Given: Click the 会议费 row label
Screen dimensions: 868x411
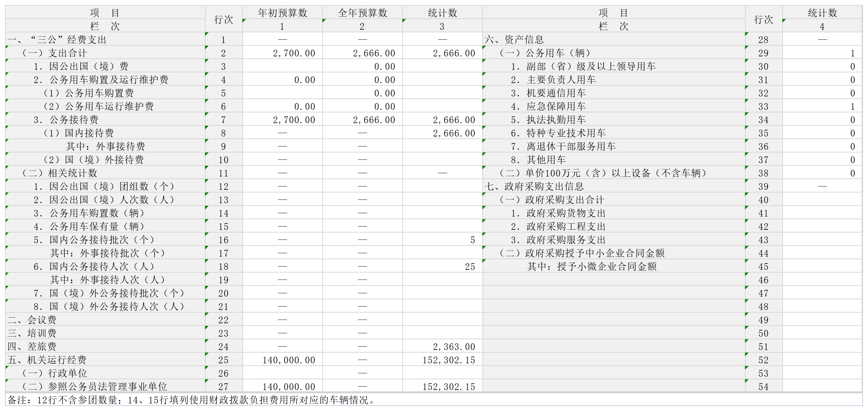Looking at the screenshot, I should [x=32, y=320].
